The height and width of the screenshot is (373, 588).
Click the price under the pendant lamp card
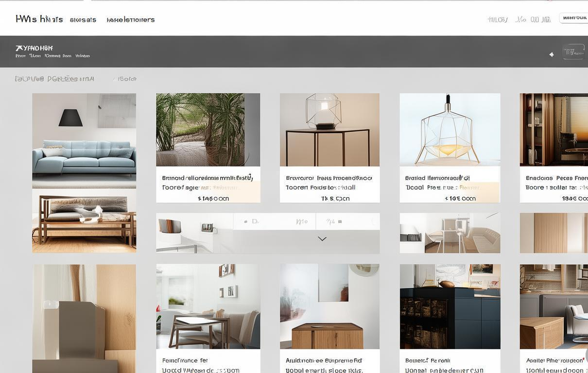[x=460, y=198]
